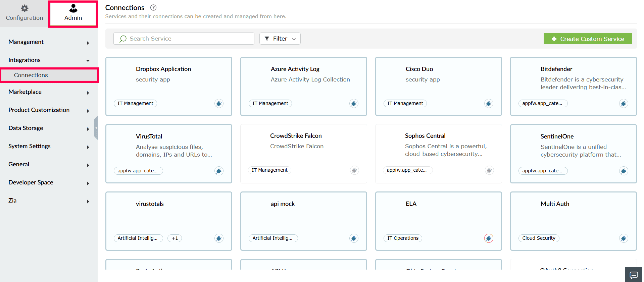Open the Cisco Duo card title
The width and height of the screenshot is (644, 282).
[419, 69]
